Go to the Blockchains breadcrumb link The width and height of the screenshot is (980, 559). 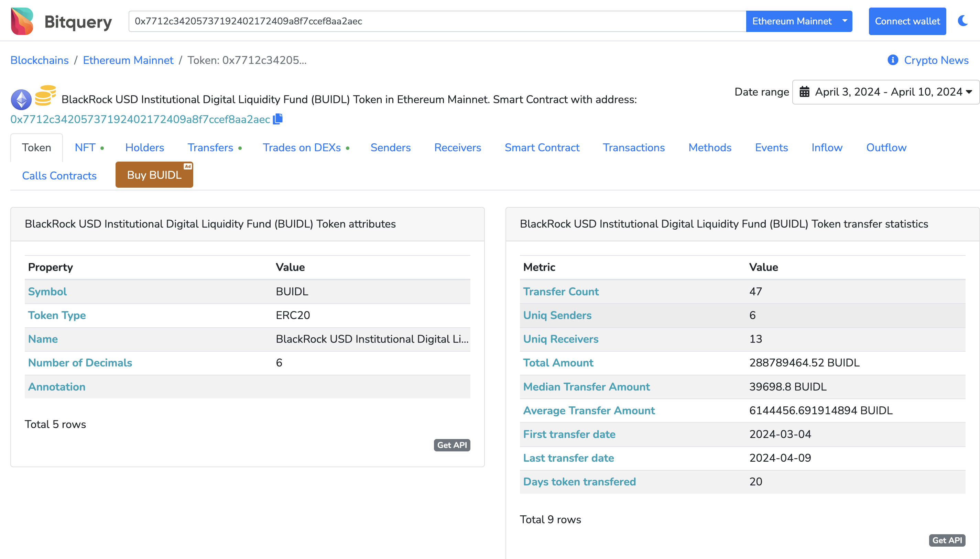pos(40,60)
